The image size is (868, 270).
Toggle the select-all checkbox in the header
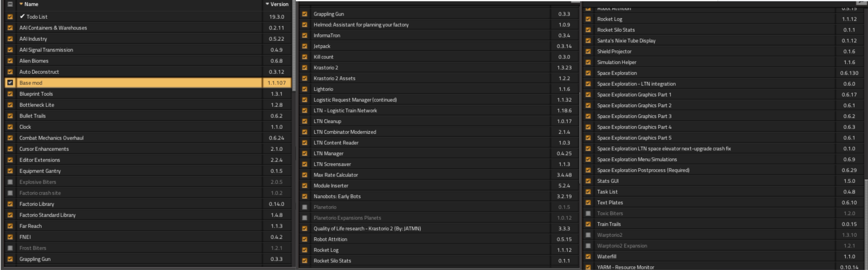10,4
